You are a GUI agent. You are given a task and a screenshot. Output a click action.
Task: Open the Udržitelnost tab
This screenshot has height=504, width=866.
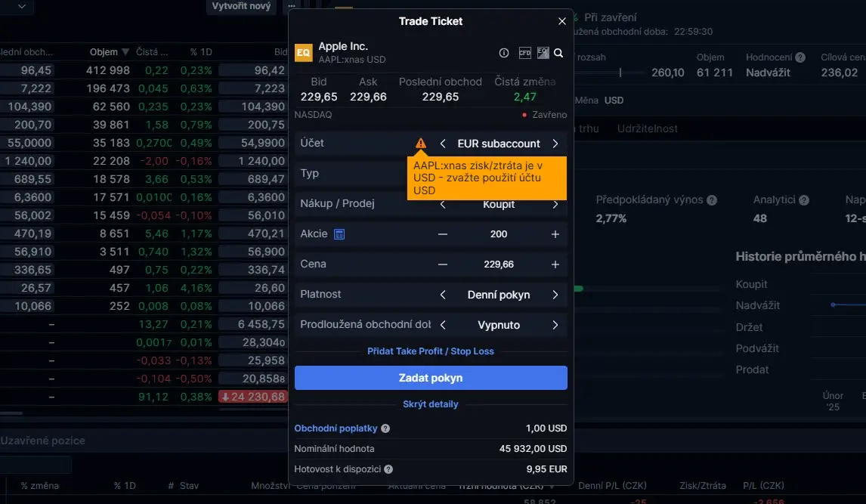[x=647, y=128]
